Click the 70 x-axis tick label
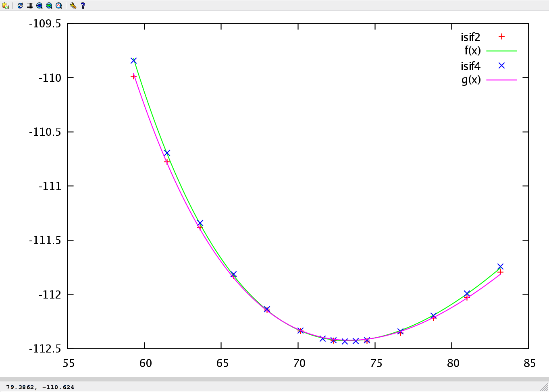This screenshot has width=549, height=392. (x=299, y=363)
